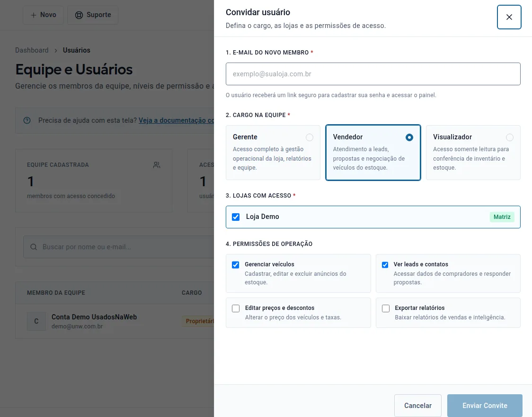The width and height of the screenshot is (532, 417).
Task: Click the CARGO column header
Action: [192, 293]
